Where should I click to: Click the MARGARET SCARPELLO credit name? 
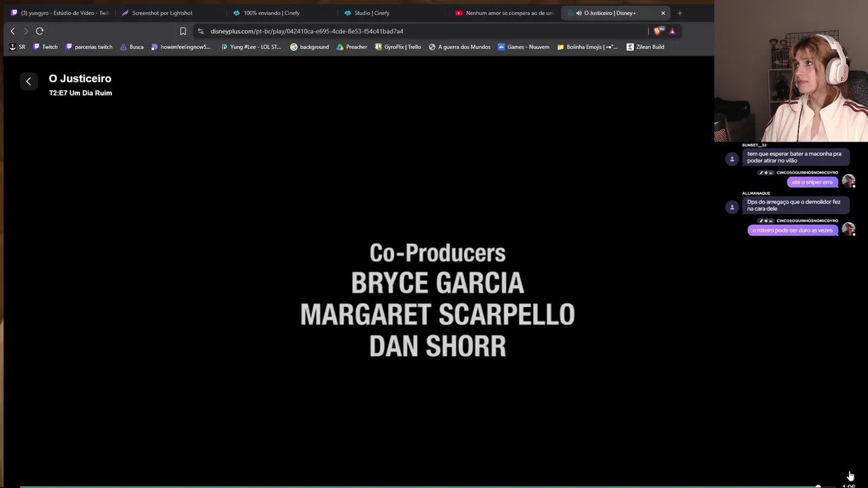[x=437, y=314]
